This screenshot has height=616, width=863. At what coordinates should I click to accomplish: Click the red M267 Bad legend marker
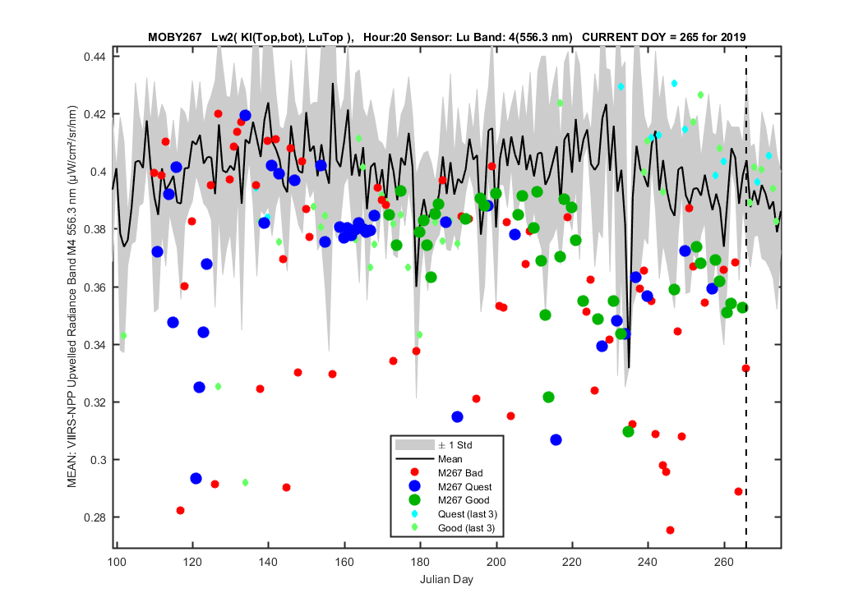click(414, 472)
